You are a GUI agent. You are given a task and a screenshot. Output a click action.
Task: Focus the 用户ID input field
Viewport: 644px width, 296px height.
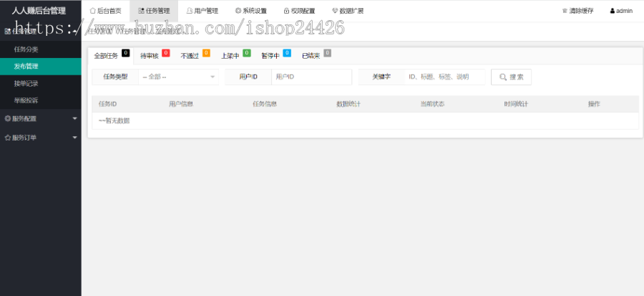[x=312, y=77]
